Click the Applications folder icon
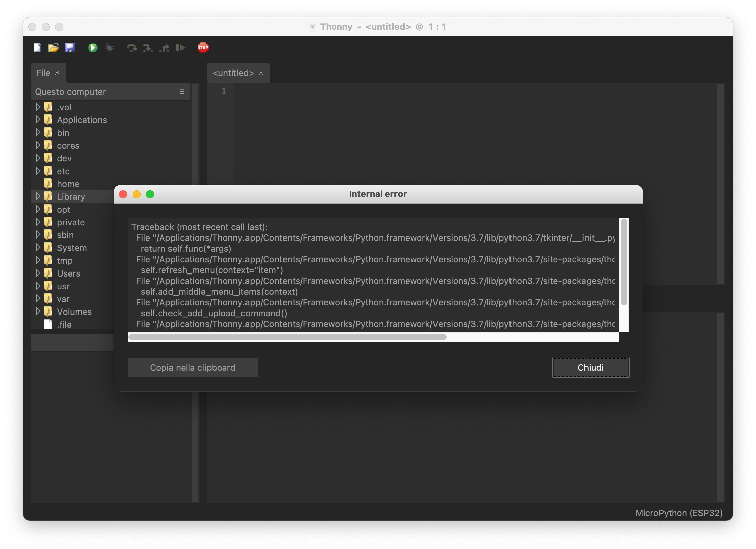Viewport: 756px width, 549px height. point(48,120)
